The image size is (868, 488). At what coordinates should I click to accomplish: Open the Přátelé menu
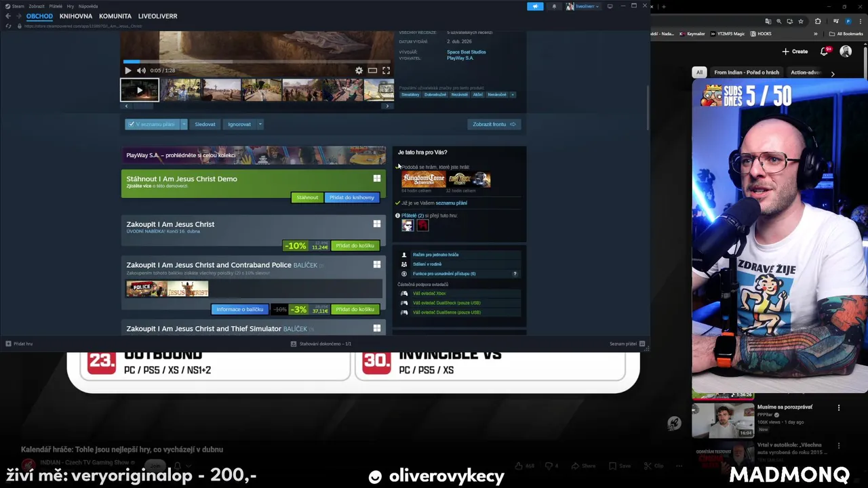pos(56,6)
